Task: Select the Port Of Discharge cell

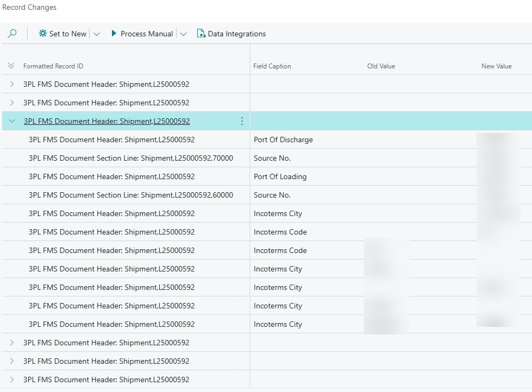Action: 283,140
